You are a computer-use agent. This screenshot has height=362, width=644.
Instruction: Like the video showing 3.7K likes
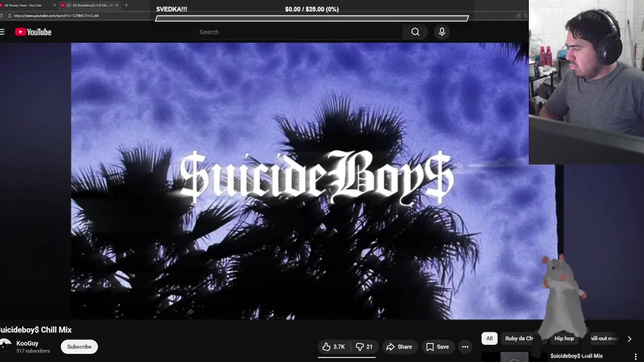[334, 347]
